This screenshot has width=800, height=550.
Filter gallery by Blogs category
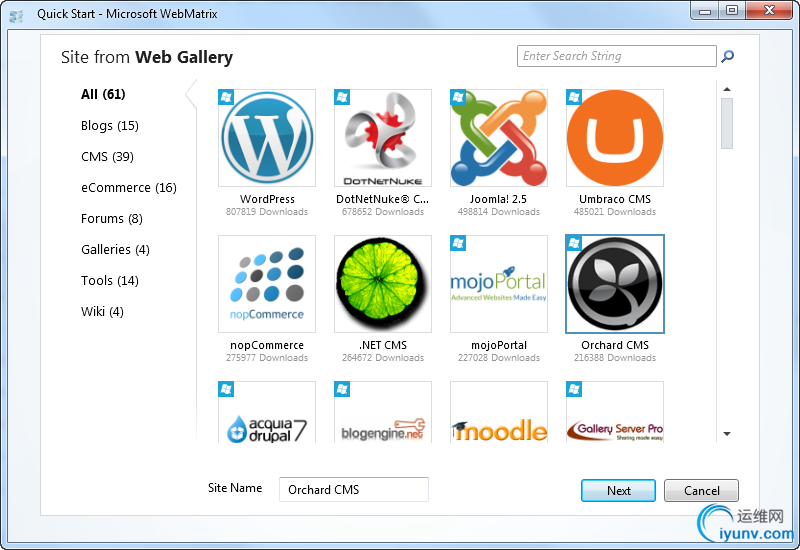click(110, 126)
